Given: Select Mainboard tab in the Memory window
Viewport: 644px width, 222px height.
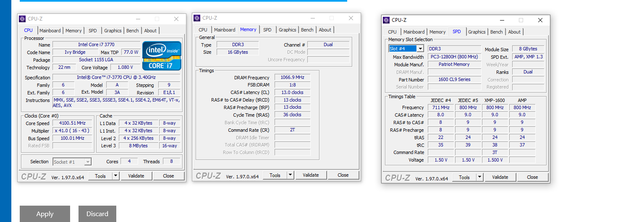Looking at the screenshot, I should click(x=225, y=30).
